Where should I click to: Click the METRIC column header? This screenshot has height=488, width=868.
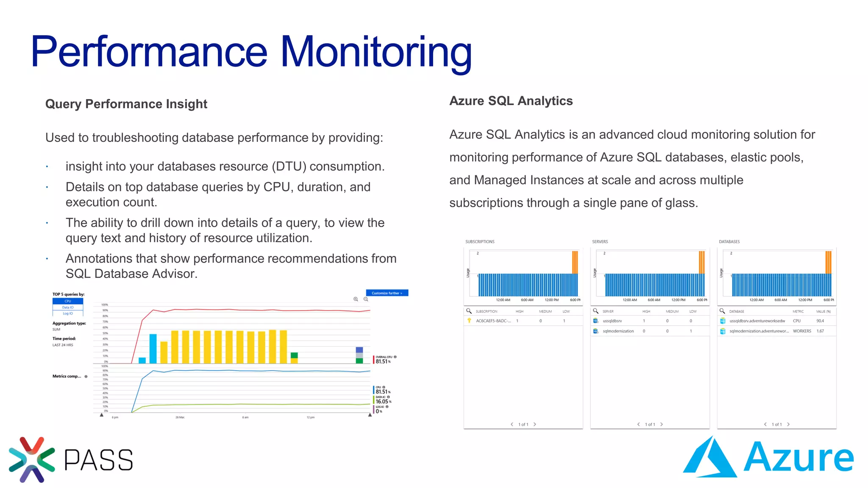(798, 311)
